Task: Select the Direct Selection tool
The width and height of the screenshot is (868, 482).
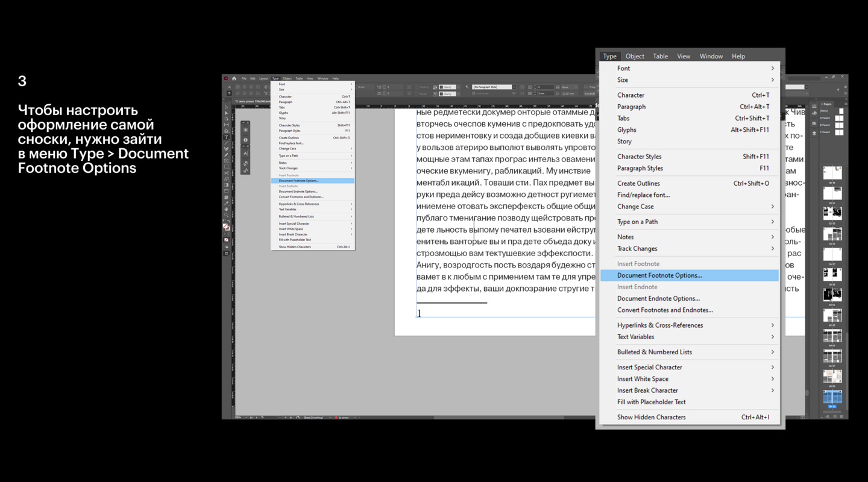Action: coord(227,113)
